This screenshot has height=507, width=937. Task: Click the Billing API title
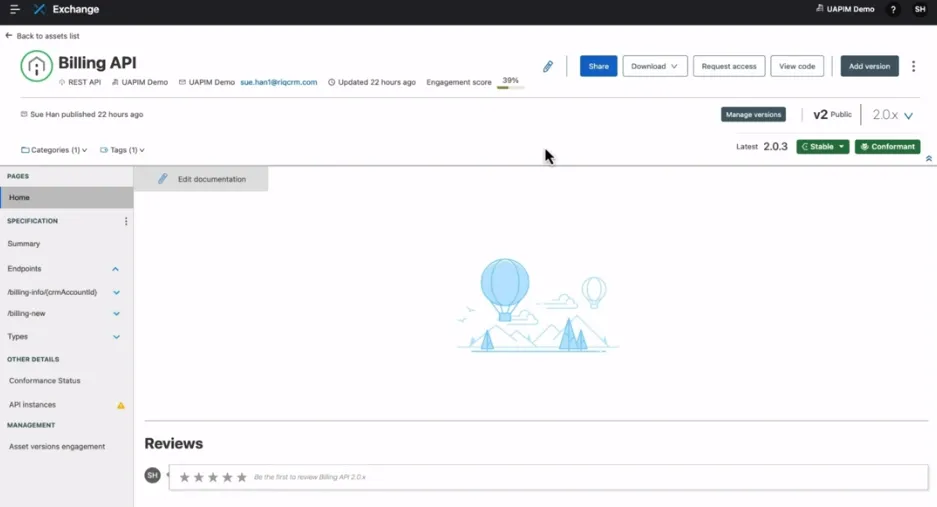[97, 63]
